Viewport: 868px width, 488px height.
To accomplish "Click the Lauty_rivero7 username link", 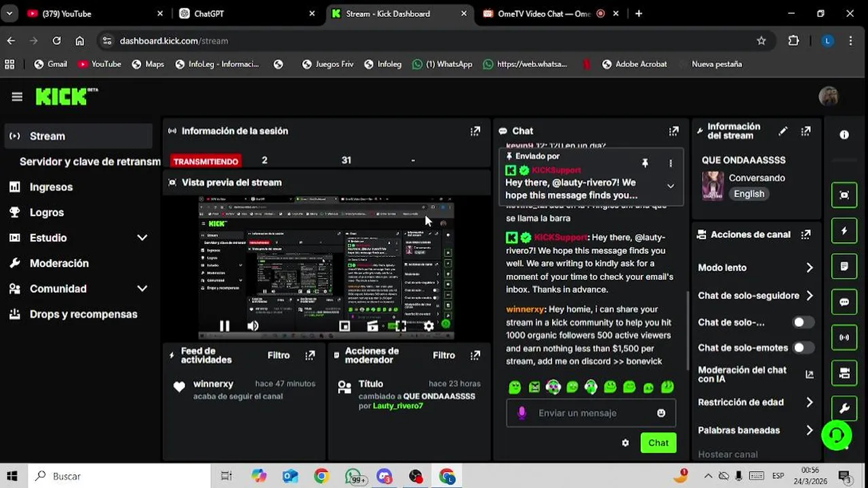I will [x=398, y=406].
